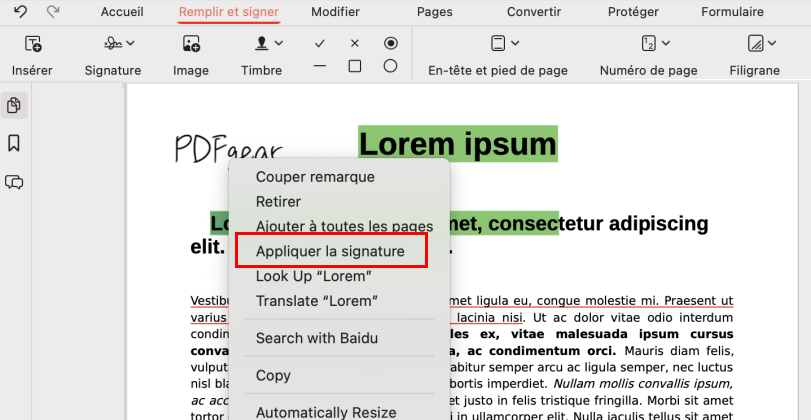Image resolution: width=811 pixels, height=420 pixels.
Task: Click the Image label in toolbar
Action: (191, 70)
